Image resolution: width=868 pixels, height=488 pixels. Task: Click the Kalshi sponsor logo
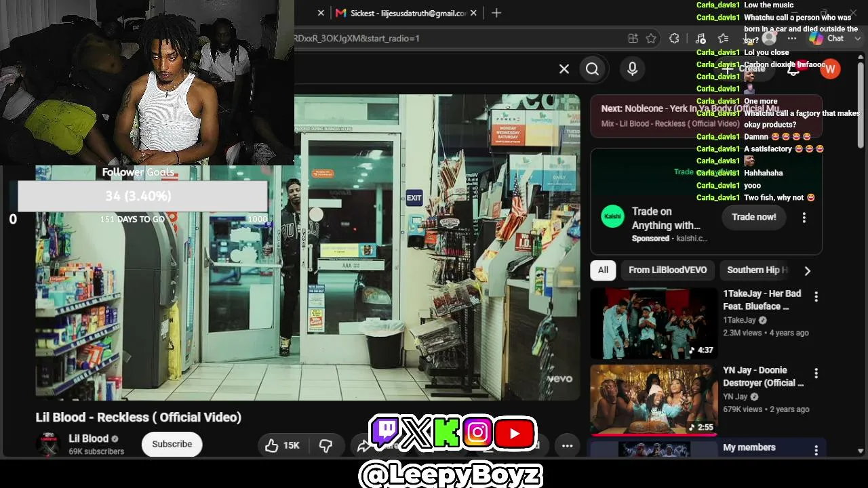(x=613, y=217)
